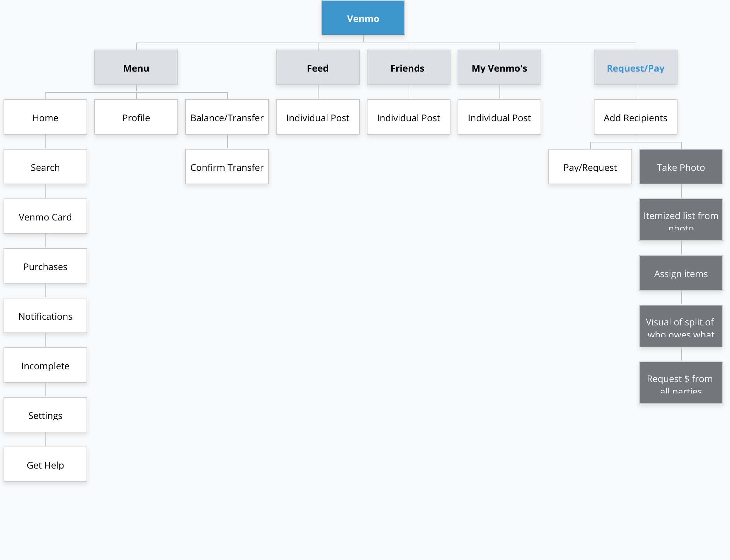The image size is (730, 560).
Task: Open the Get Help node
Action: (45, 465)
